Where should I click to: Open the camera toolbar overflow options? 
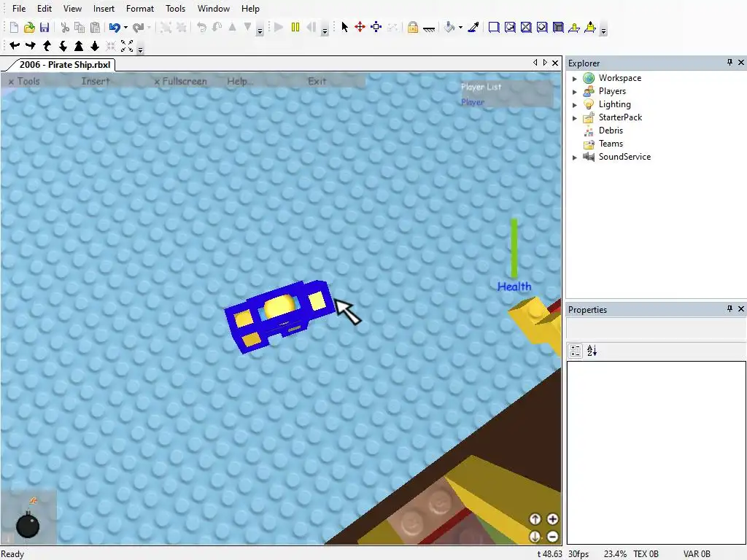pos(140,49)
